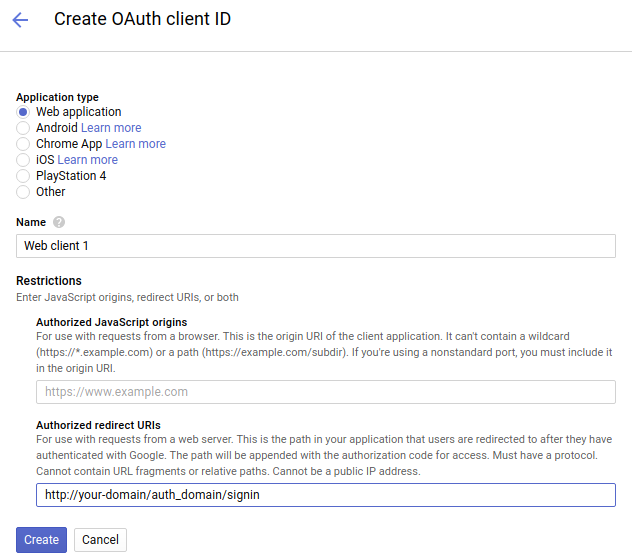Viewport: 632px width, 556px height.
Task: Click the Restrictions section heading
Action: click(x=49, y=281)
